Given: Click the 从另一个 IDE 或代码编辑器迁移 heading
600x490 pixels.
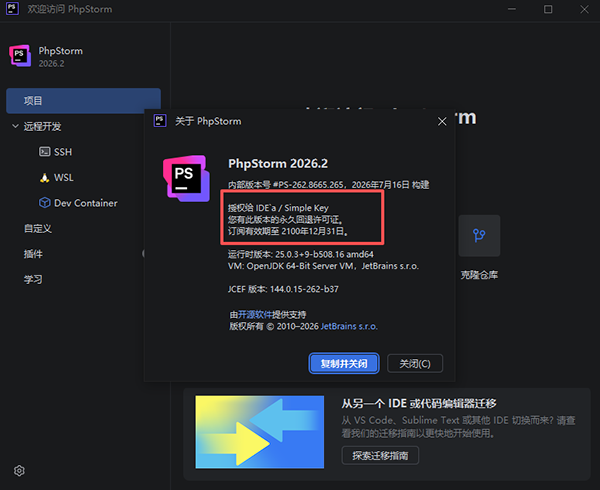Looking at the screenshot, I should click(419, 404).
